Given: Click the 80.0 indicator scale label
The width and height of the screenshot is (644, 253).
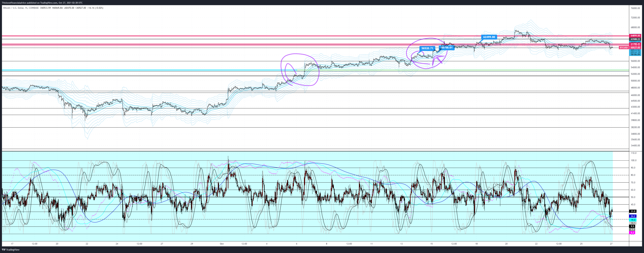Looking at the screenshot, I should [x=633, y=175].
